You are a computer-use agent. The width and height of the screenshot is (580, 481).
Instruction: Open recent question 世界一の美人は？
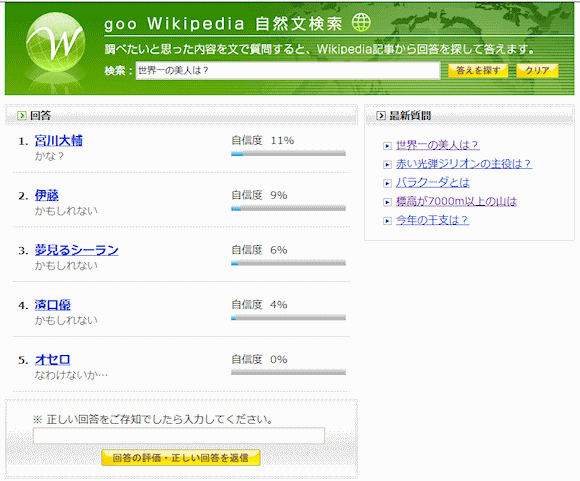pyautogui.click(x=438, y=145)
